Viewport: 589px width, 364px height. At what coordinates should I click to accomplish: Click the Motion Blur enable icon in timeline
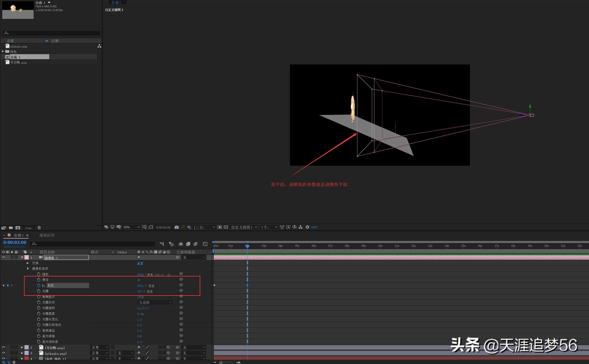click(x=196, y=244)
